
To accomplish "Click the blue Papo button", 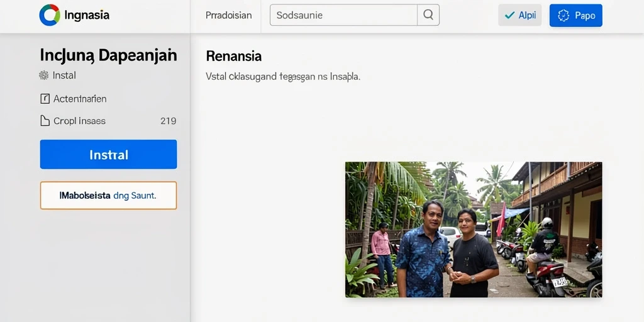I will point(576,15).
